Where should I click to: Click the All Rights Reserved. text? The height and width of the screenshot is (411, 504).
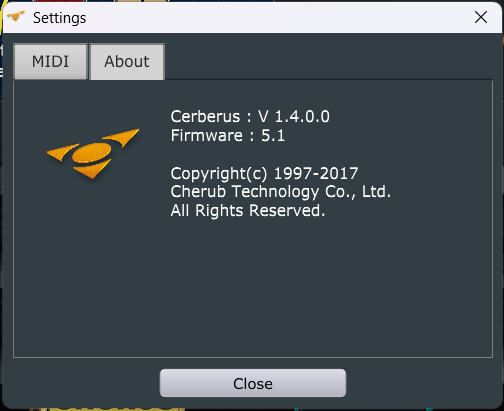tap(248, 211)
